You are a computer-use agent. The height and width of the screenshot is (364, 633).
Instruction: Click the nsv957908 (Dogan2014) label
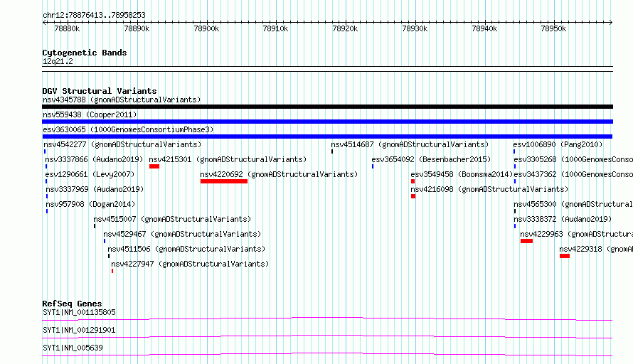[90, 204]
